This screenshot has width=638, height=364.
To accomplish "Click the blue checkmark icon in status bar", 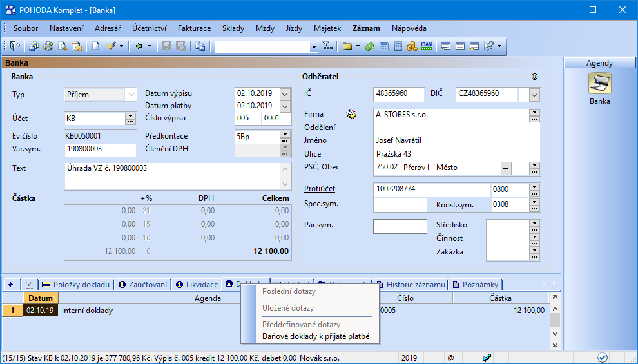I will click(x=487, y=358).
